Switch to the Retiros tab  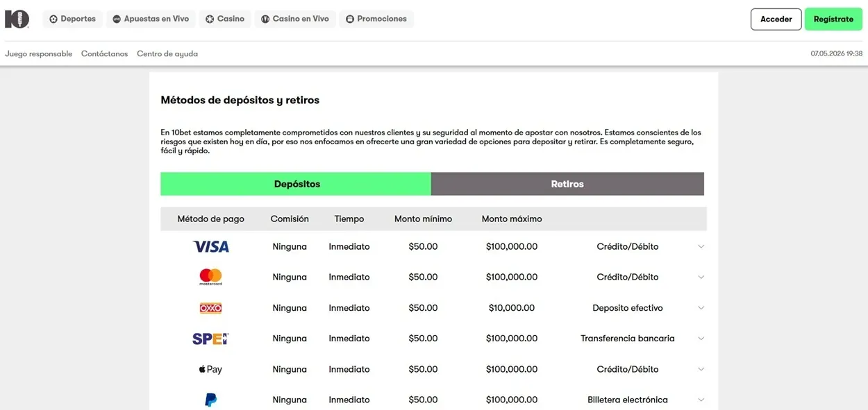[567, 184]
